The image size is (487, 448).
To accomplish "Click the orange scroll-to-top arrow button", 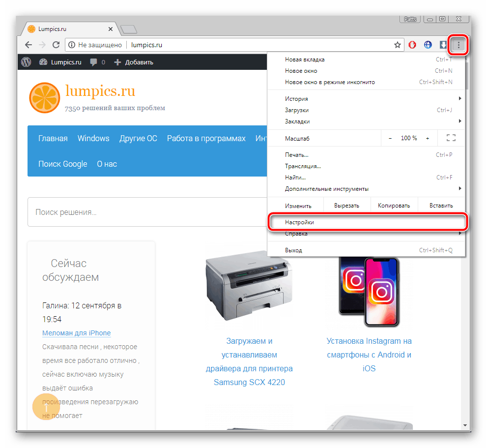I will (x=46, y=407).
